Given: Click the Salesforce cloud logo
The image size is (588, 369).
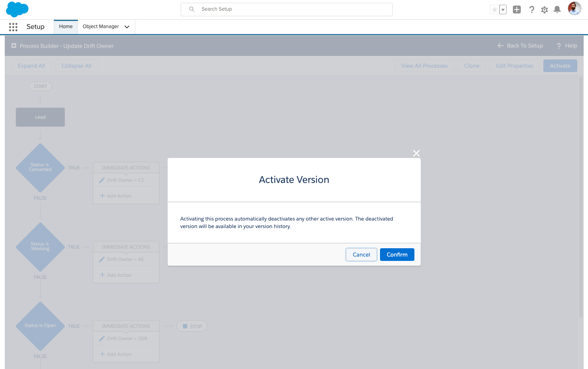Looking at the screenshot, I should [x=17, y=9].
